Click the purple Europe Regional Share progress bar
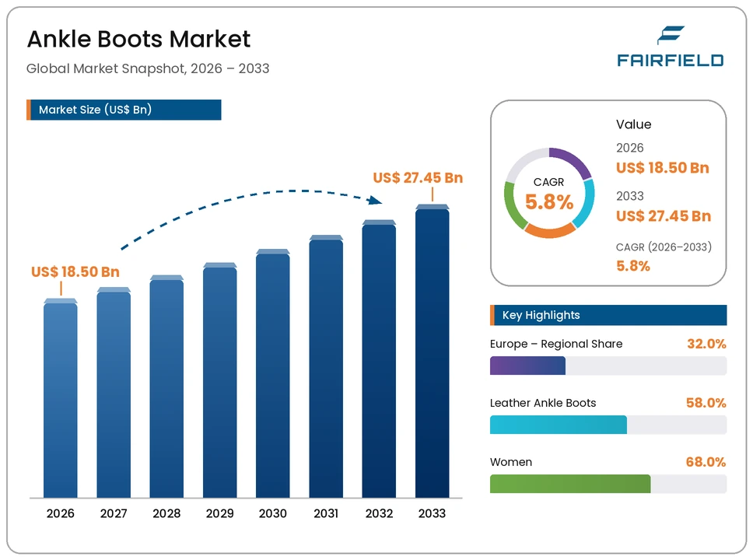Image resolution: width=753 pixels, height=560 pixels. [x=527, y=366]
